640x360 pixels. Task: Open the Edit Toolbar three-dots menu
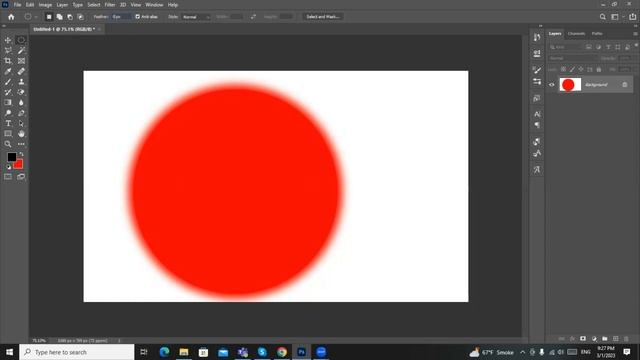(21, 144)
